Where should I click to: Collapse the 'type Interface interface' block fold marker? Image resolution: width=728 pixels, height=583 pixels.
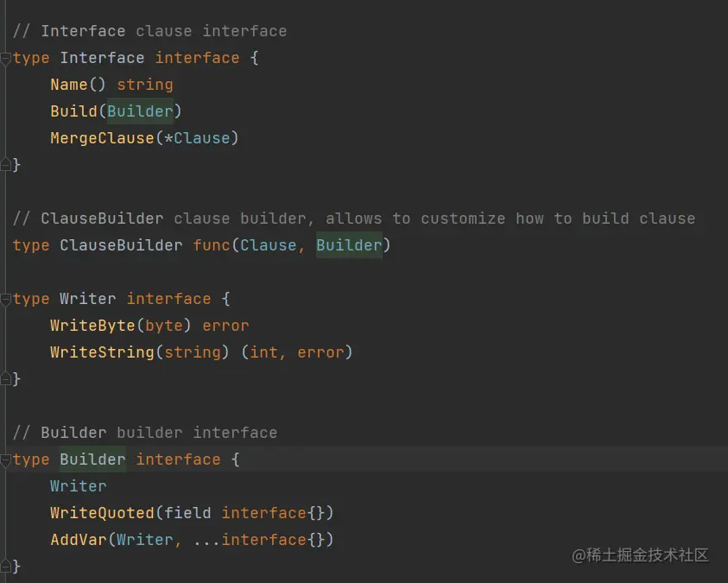click(x=5, y=59)
